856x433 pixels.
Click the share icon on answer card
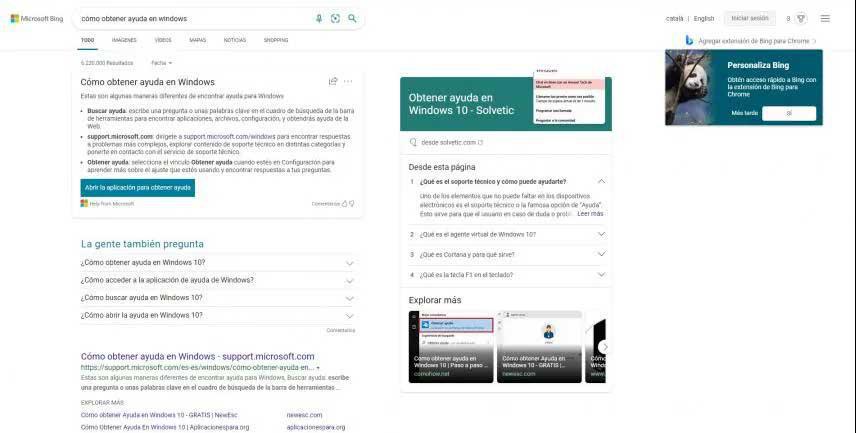click(332, 81)
